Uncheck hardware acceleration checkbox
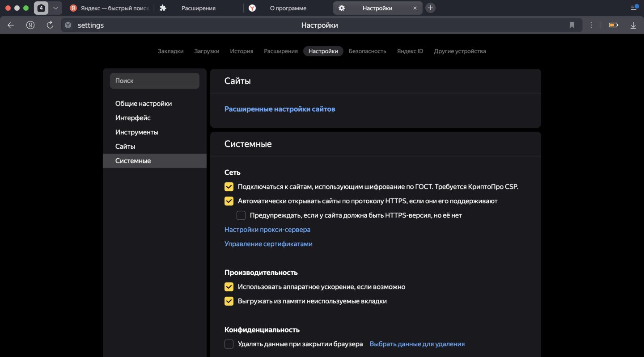Image resolution: width=644 pixels, height=357 pixels. 229,287
